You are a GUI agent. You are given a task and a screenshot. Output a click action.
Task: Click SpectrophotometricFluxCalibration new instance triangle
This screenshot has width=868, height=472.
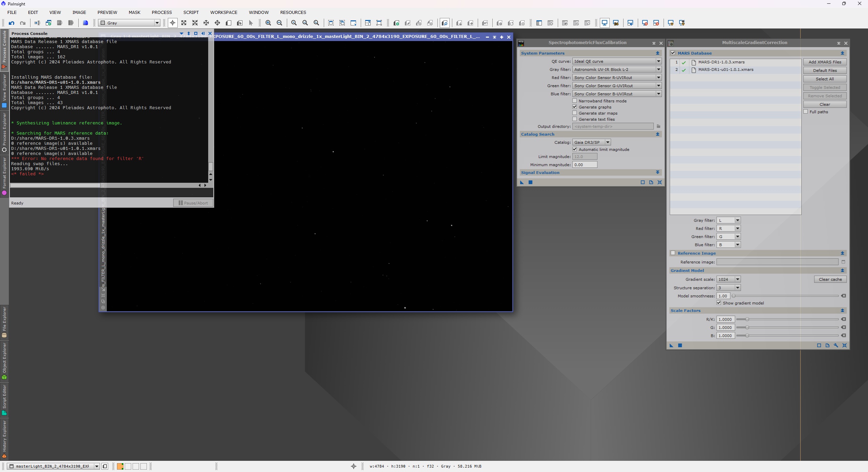coord(522,182)
